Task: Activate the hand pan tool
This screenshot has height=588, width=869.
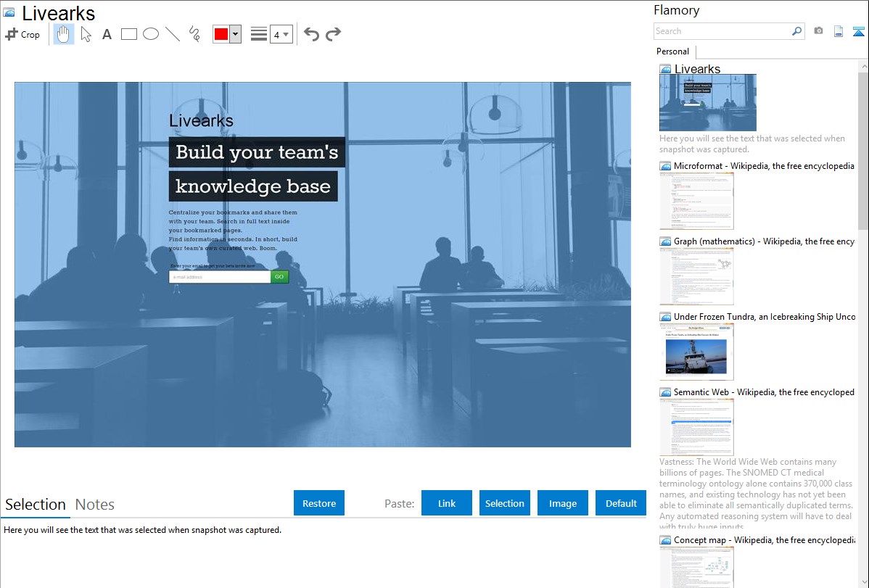Action: [x=63, y=34]
